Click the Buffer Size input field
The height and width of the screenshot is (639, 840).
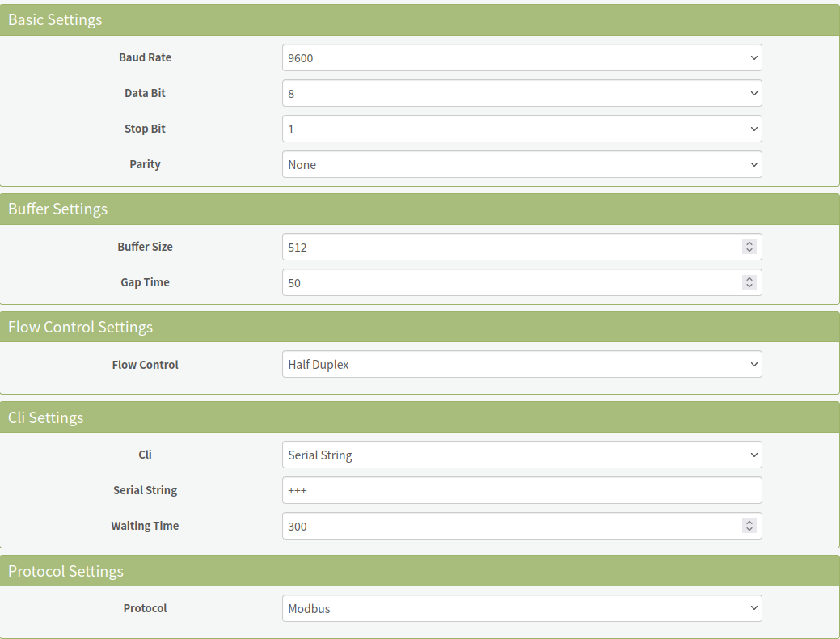point(521,247)
